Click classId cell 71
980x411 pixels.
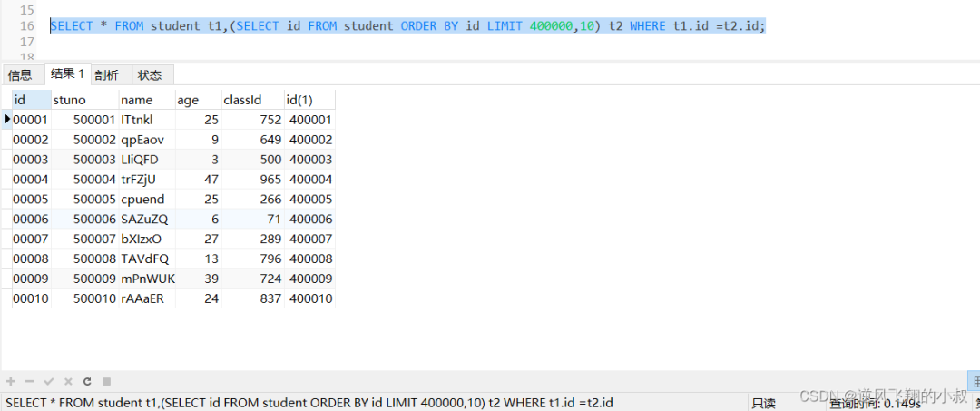pos(253,220)
